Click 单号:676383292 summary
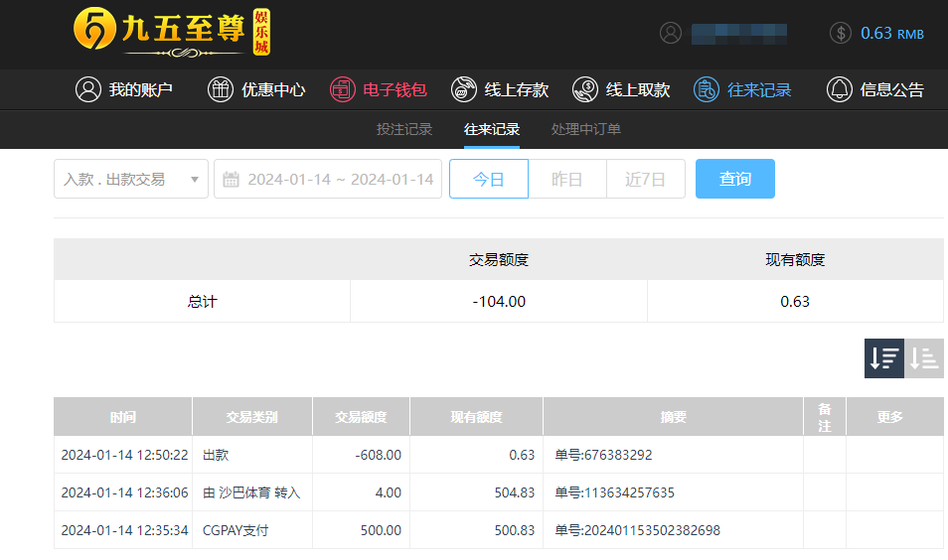The image size is (948, 560). point(603,455)
